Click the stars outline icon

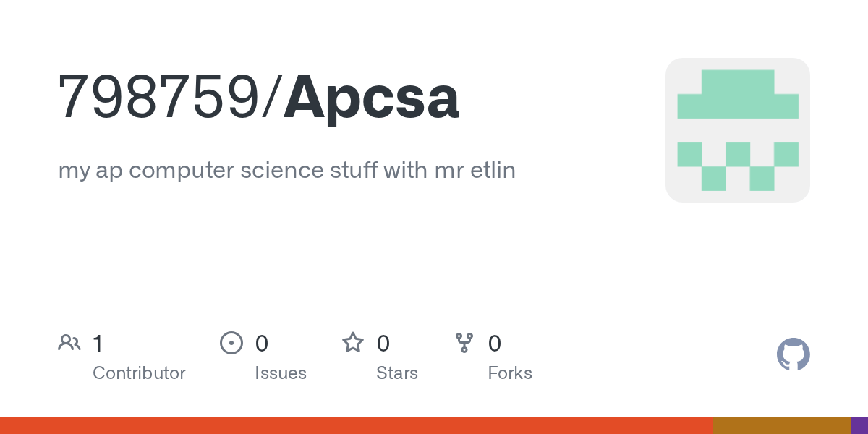(353, 342)
